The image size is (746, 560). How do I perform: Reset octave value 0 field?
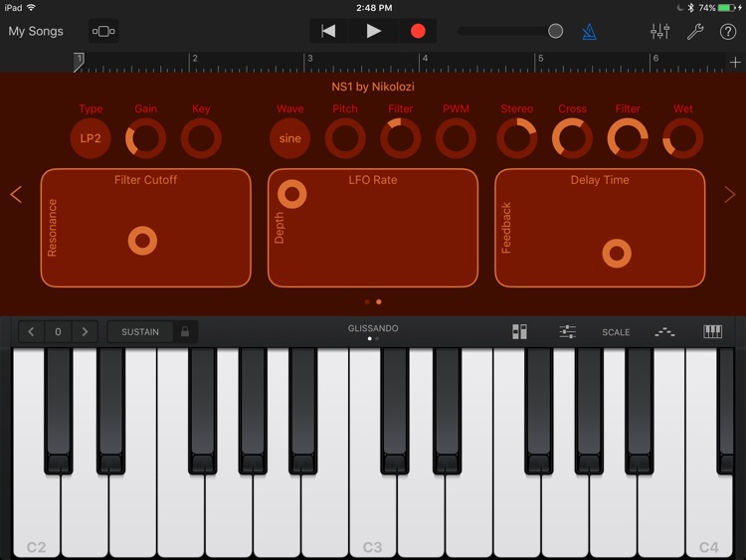pyautogui.click(x=58, y=331)
